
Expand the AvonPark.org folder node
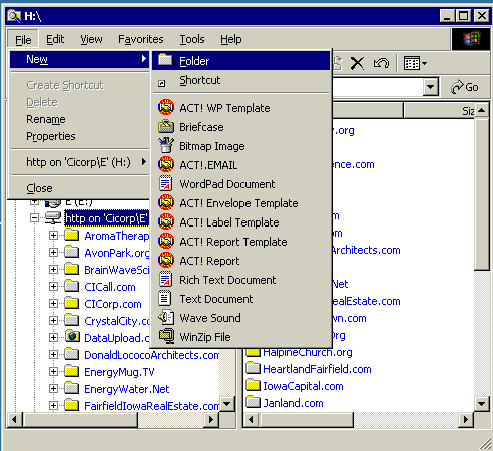(53, 253)
